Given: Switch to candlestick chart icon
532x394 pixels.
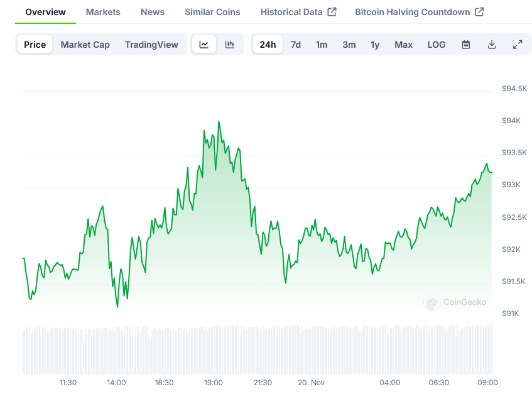Looking at the screenshot, I should tap(230, 45).
